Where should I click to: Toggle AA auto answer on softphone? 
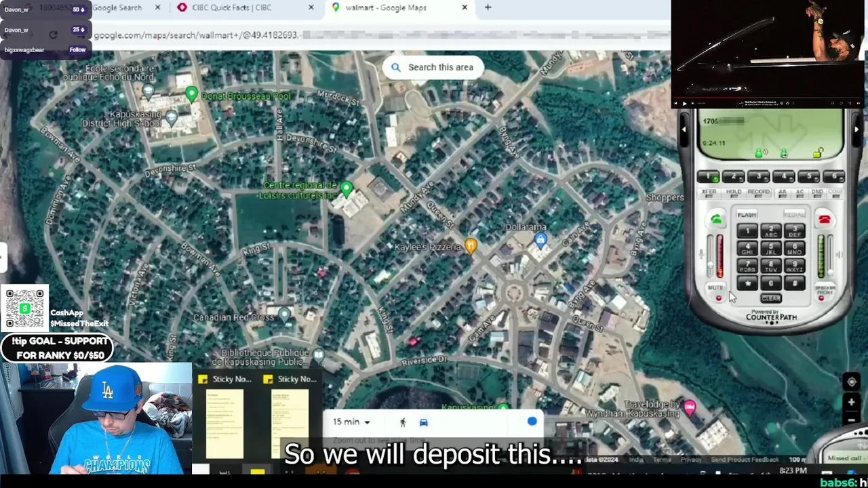(x=783, y=194)
